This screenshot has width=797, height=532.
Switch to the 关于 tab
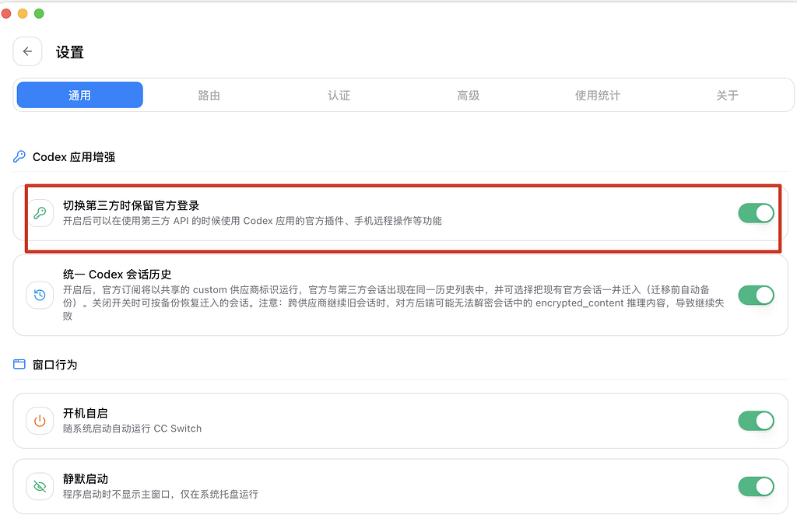point(728,95)
